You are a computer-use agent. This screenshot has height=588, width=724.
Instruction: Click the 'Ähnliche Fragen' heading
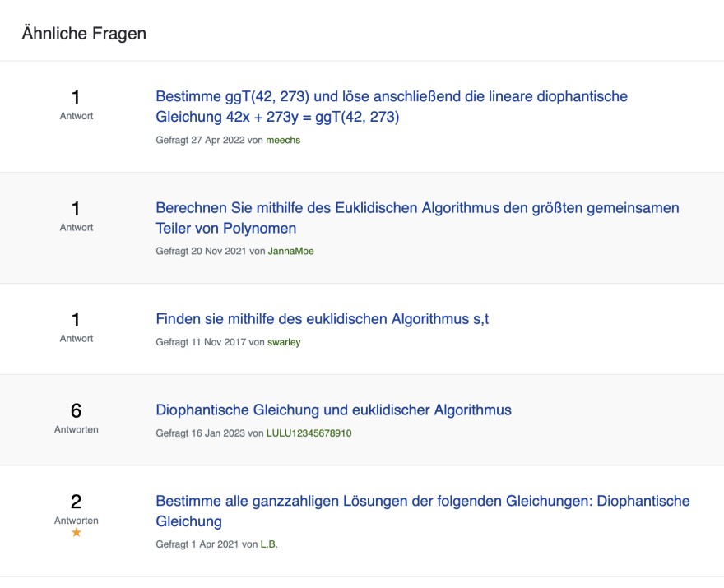coord(84,34)
